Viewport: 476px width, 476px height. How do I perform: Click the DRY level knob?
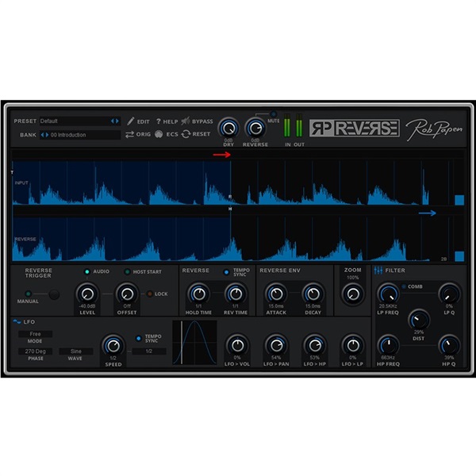tap(228, 128)
